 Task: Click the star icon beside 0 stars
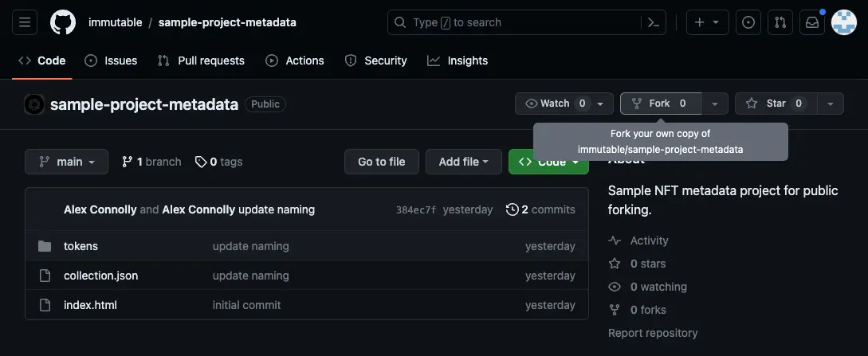615,264
